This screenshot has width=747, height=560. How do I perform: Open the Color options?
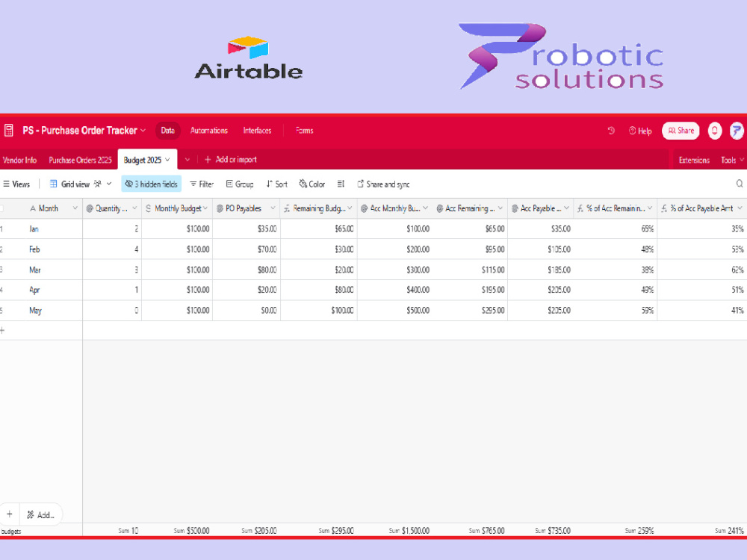click(x=312, y=184)
